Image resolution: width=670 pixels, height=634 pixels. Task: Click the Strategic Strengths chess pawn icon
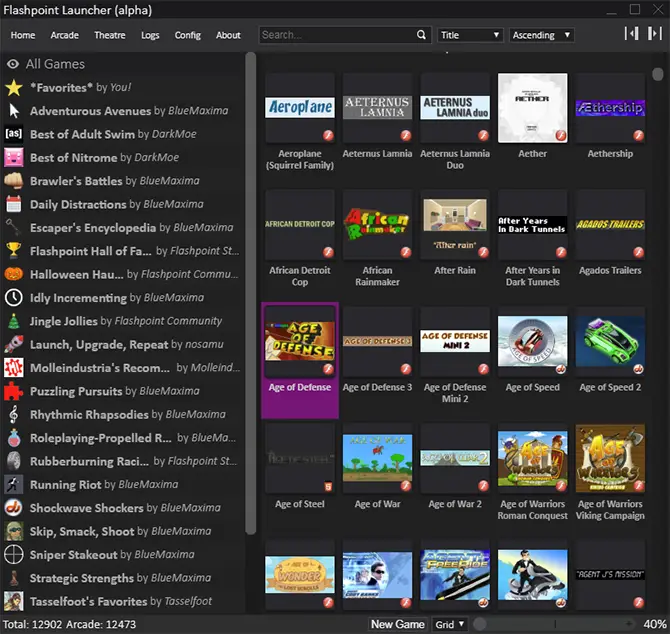14,578
